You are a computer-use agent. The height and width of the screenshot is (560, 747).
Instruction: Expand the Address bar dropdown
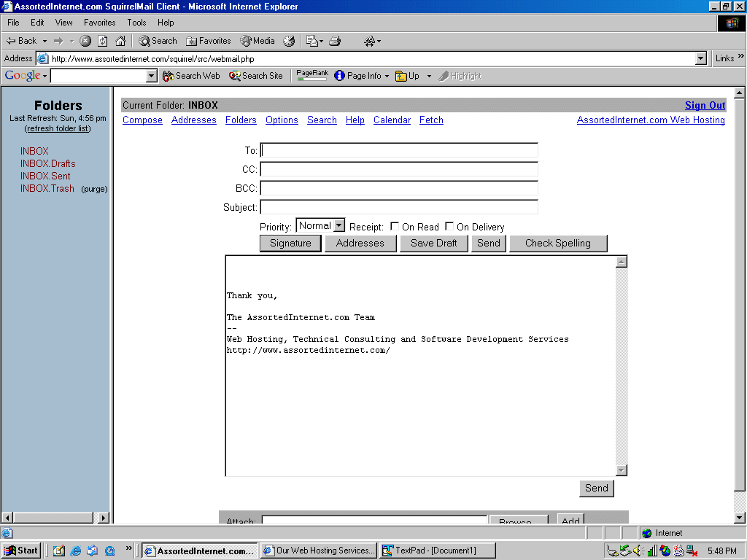[700, 58]
